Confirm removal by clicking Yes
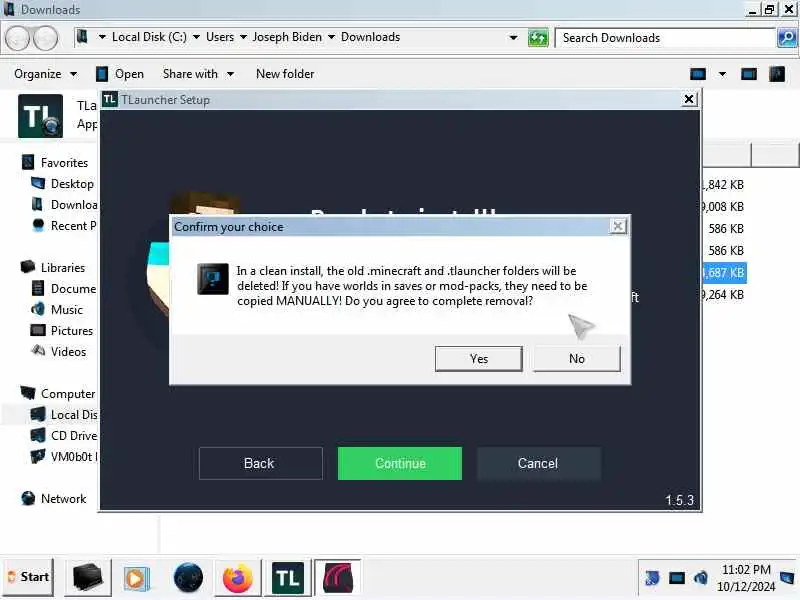Image resolution: width=800 pixels, height=600 pixels. click(x=479, y=359)
